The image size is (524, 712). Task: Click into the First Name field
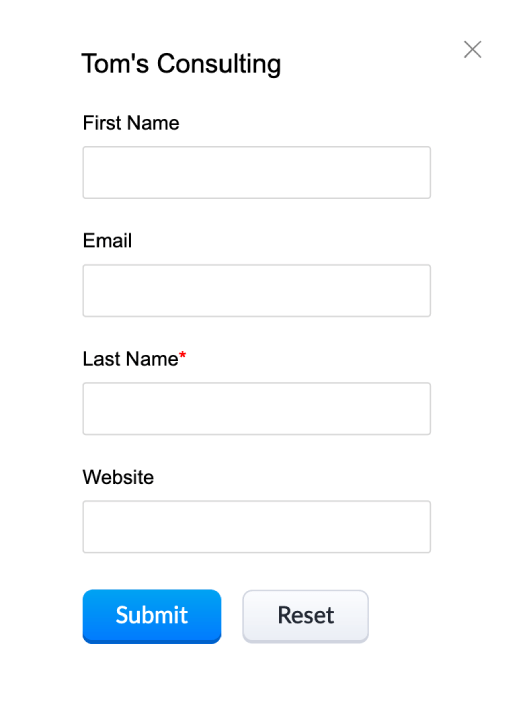click(257, 173)
